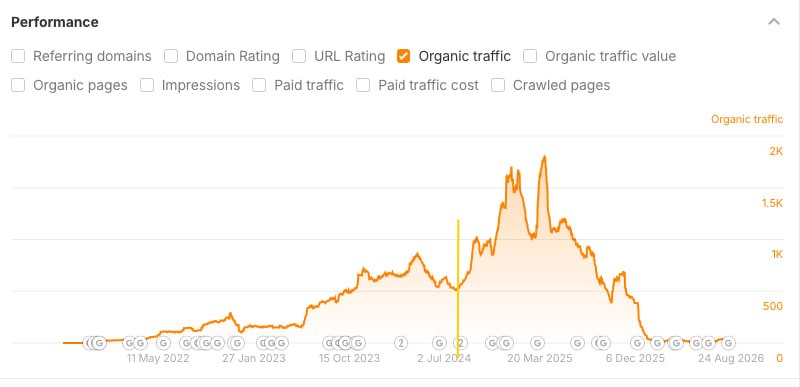This screenshot has width=800, height=387.
Task: Enable the Organic traffic value checkbox
Action: 530,56
